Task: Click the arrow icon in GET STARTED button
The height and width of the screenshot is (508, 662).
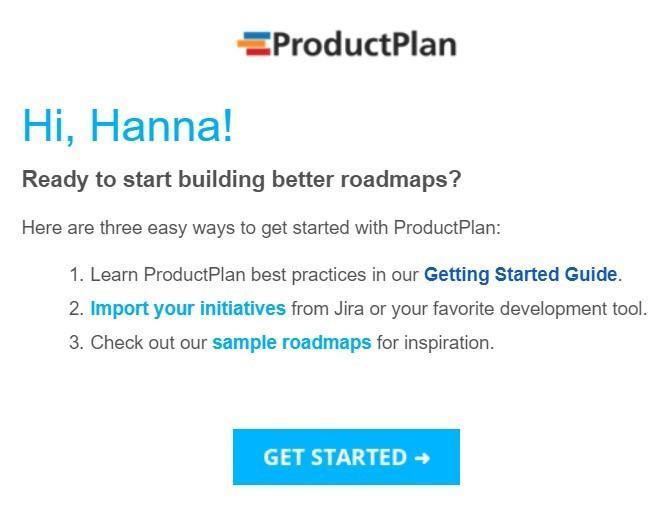Action: (x=421, y=458)
